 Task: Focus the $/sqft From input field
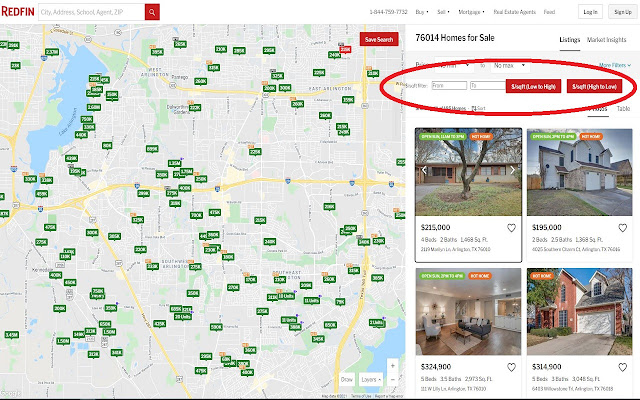click(x=449, y=86)
